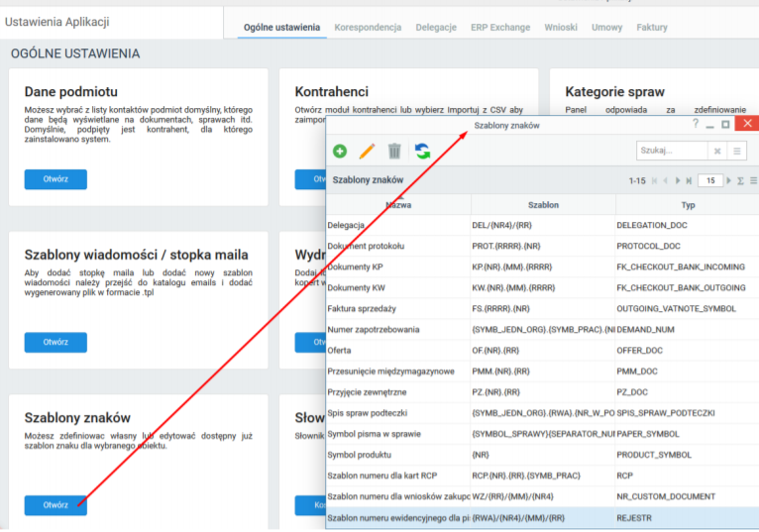Select the Numer zapotrzebowania row
The height and width of the screenshot is (532, 759).
[x=543, y=330]
